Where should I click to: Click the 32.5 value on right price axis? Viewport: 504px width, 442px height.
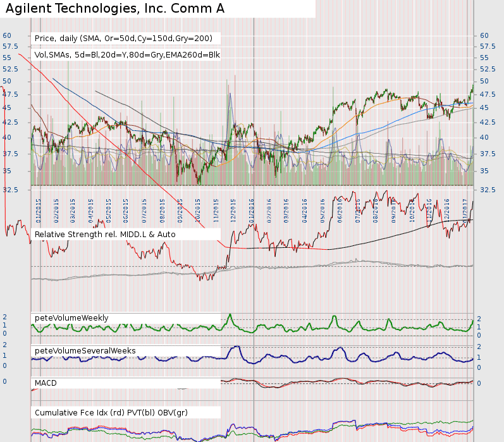coord(488,190)
